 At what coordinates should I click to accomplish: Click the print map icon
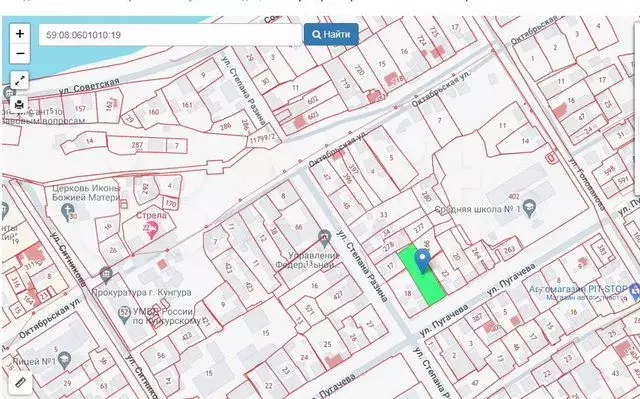click(19, 105)
